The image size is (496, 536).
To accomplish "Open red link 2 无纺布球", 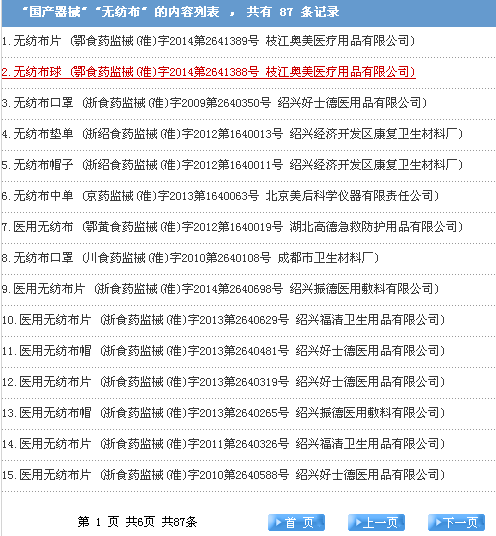I will [208, 72].
